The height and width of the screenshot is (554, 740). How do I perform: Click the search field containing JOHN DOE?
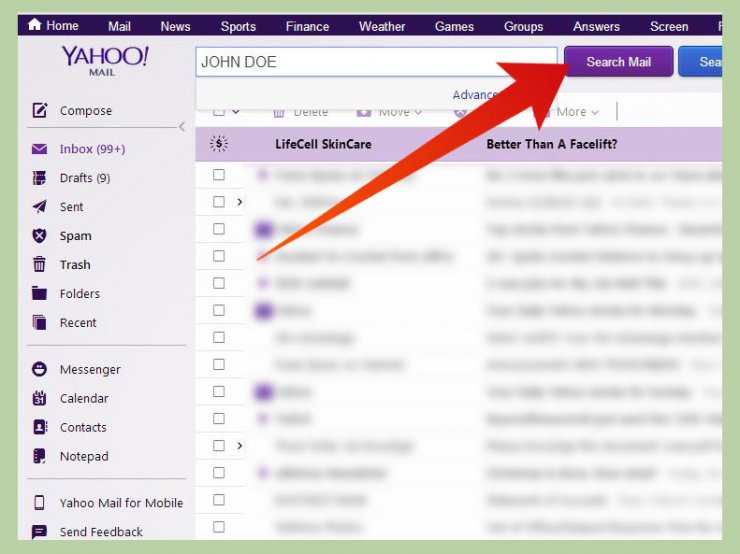[x=377, y=62]
